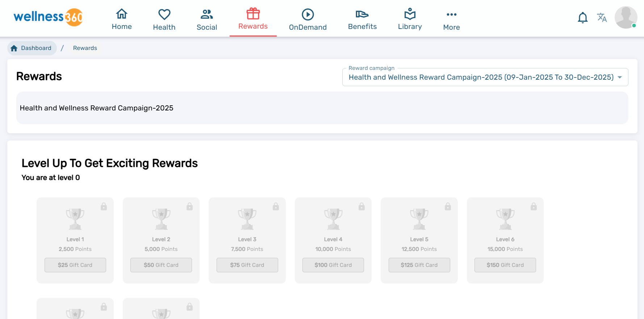The width and height of the screenshot is (644, 319).
Task: Click the lock icon on Level 5 card
Action: click(x=448, y=206)
